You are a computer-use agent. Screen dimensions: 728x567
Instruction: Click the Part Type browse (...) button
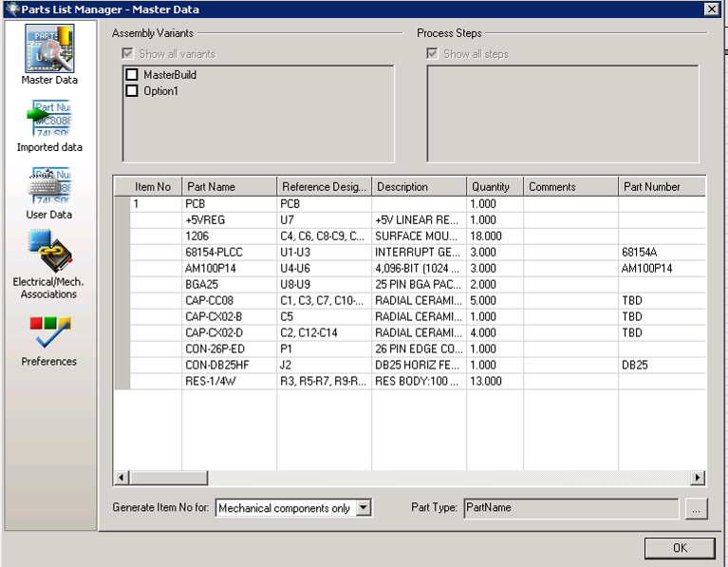pos(696,508)
